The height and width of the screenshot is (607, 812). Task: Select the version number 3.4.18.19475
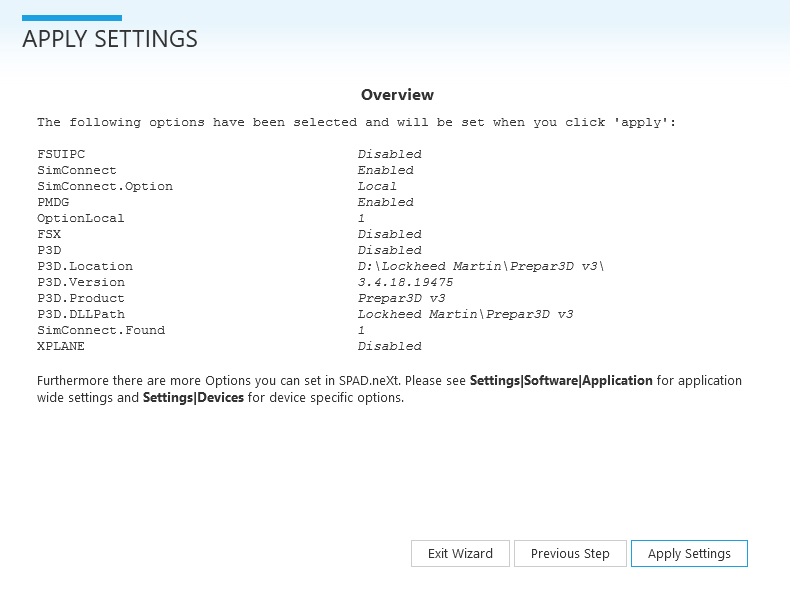click(x=405, y=282)
